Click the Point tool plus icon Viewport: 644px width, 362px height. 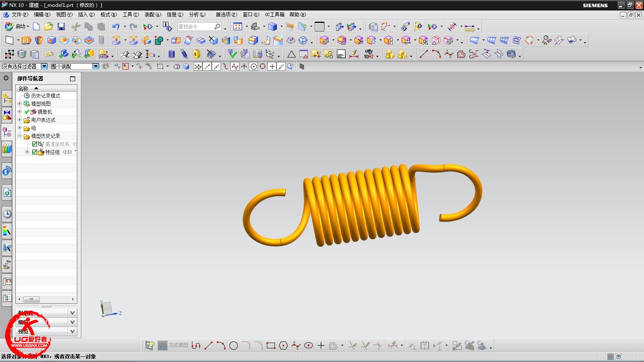tap(321, 346)
